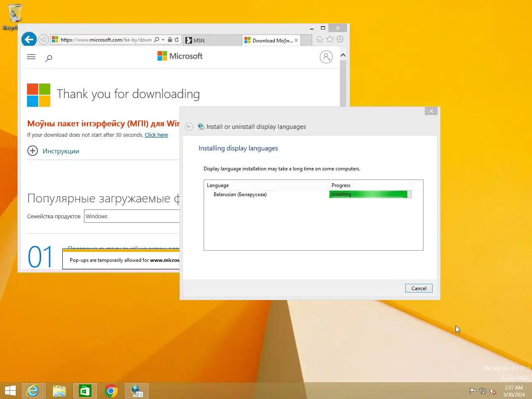
Task: Open the Семейства продуктов Windows dropdown
Action: [132, 216]
